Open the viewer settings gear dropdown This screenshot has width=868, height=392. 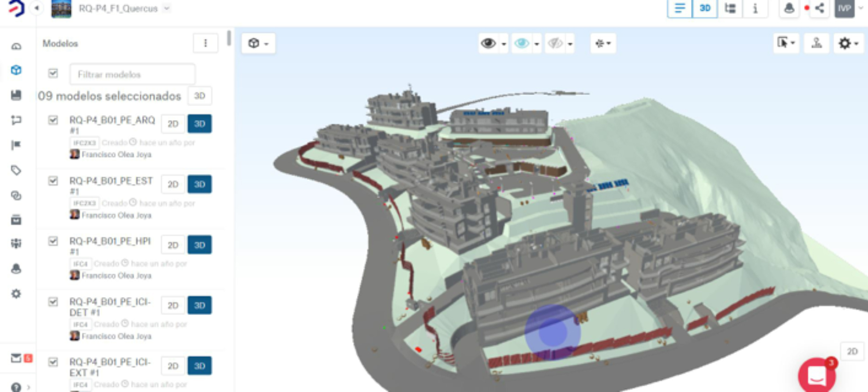848,43
